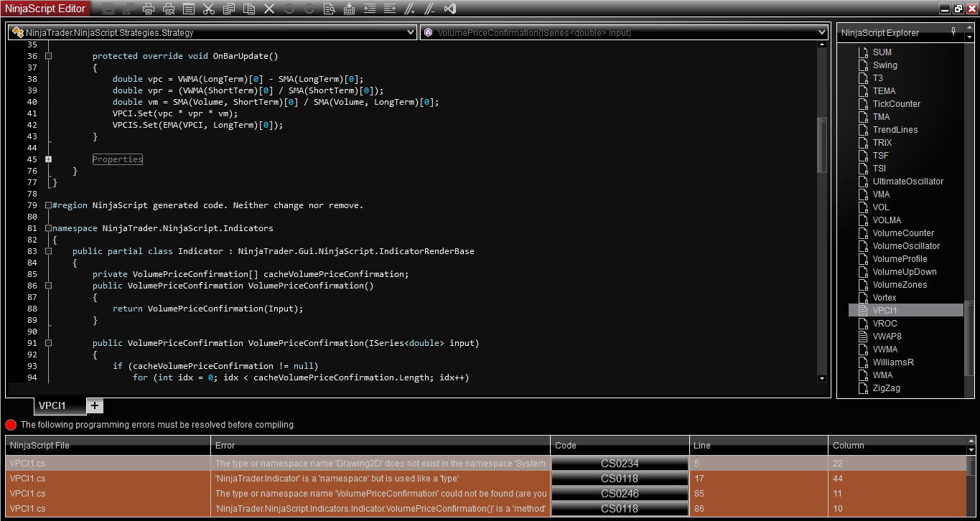
Task: Select the ZigZag script in Explorer
Action: click(886, 388)
